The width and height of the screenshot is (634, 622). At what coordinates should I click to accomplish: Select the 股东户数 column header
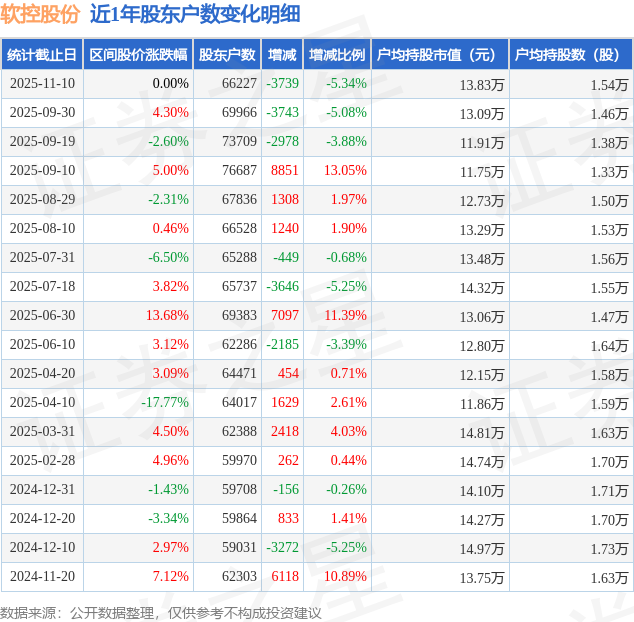pos(227,55)
